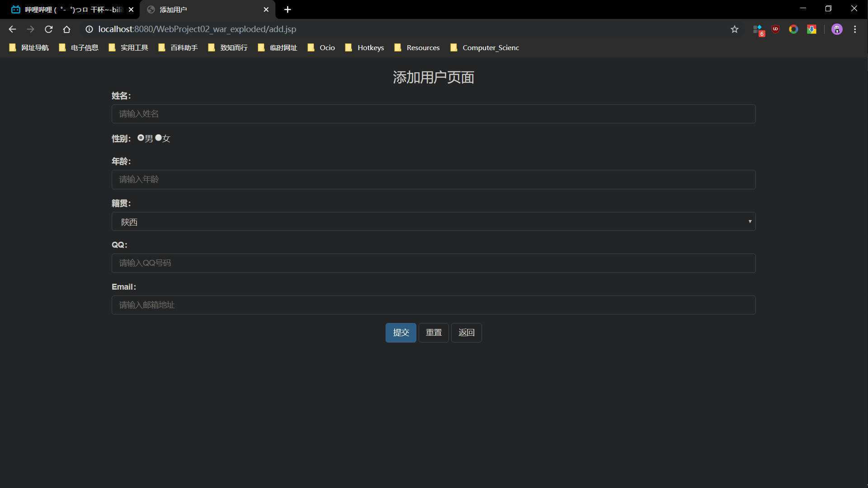Click the address bar URL
Viewport: 868px width, 488px height.
(x=197, y=29)
